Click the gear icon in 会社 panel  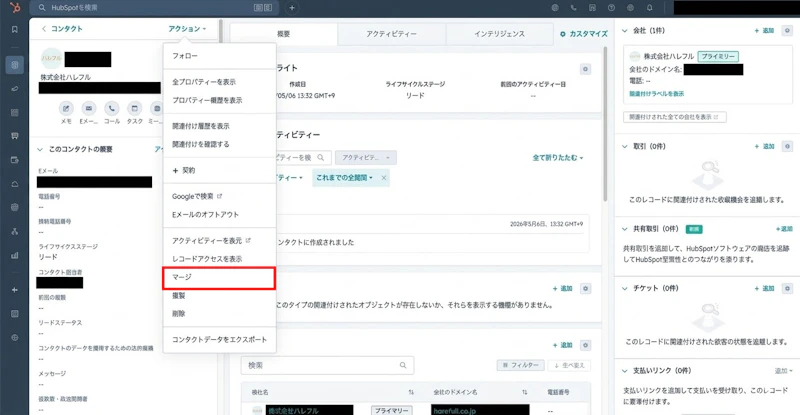click(787, 31)
